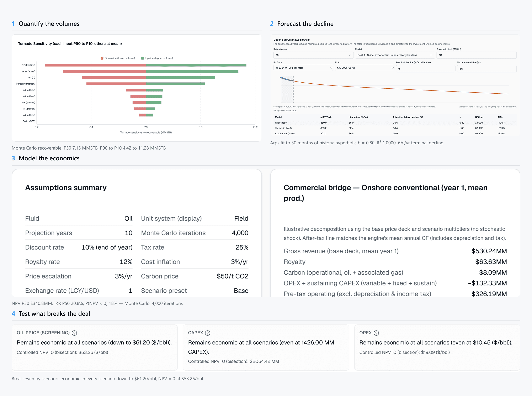This screenshot has width=532, height=396.
Task: Open the Rate stream Oil dropdown
Action: coord(313,55)
